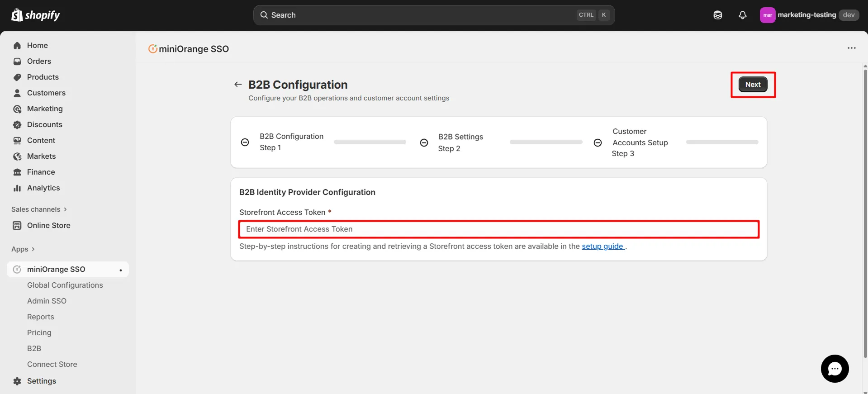Expand the Apps section
Screen dimensions: 868x394
pyautogui.click(x=23, y=249)
